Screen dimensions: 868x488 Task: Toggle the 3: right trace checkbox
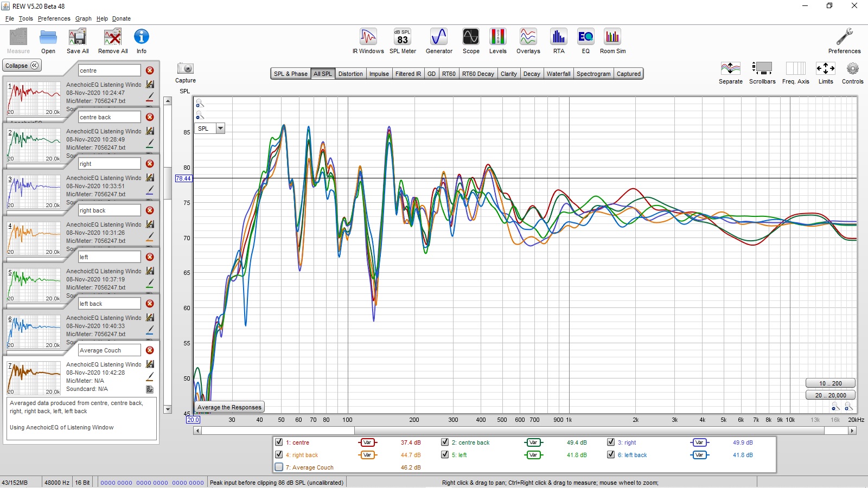[611, 442]
